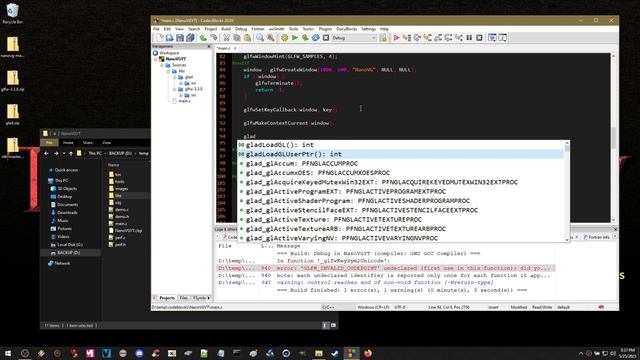Image resolution: width=640 pixels, height=360 pixels.
Task: Switch to Projects tab in Management
Action: 167,298
